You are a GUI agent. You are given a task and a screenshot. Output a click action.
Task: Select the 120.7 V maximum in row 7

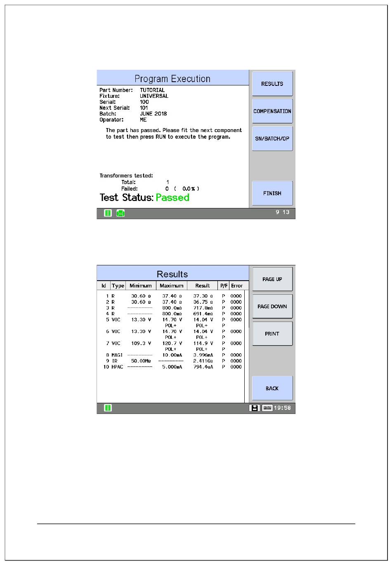172,343
